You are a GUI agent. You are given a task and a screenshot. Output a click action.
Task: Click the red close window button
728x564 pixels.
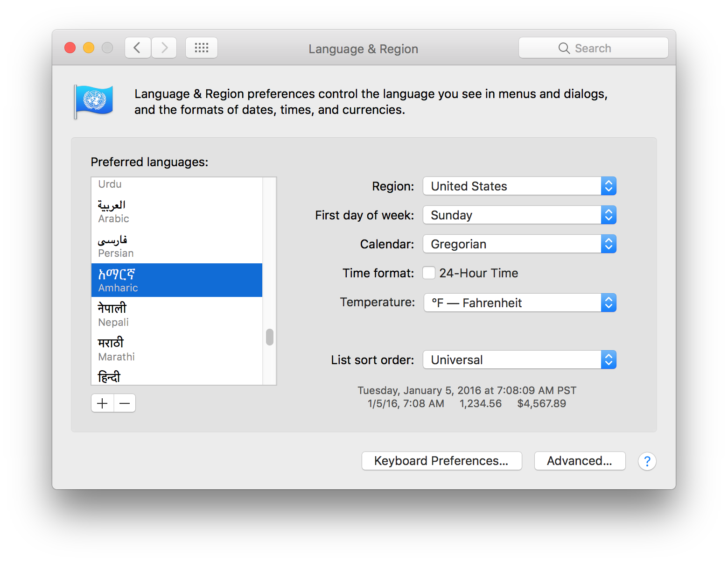pyautogui.click(x=70, y=48)
